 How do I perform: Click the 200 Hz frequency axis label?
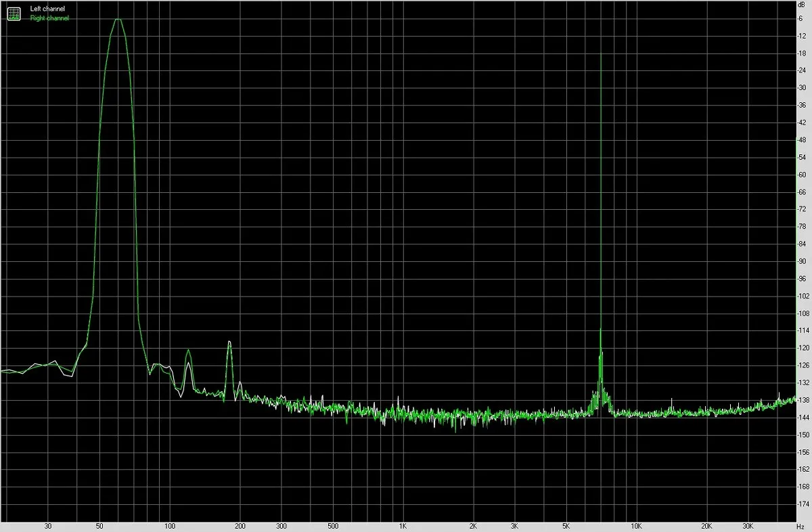pos(240,526)
